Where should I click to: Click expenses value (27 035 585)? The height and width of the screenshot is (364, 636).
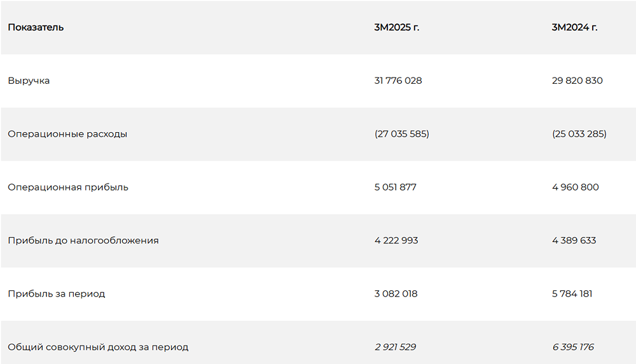[x=401, y=134]
